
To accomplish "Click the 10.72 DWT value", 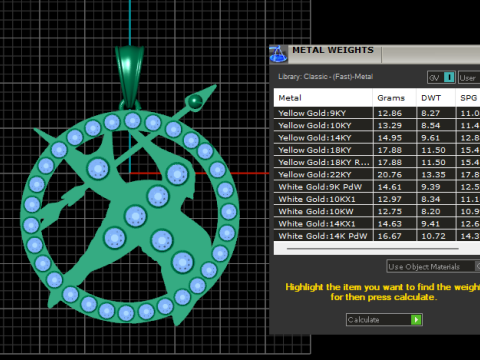I will point(433,236).
